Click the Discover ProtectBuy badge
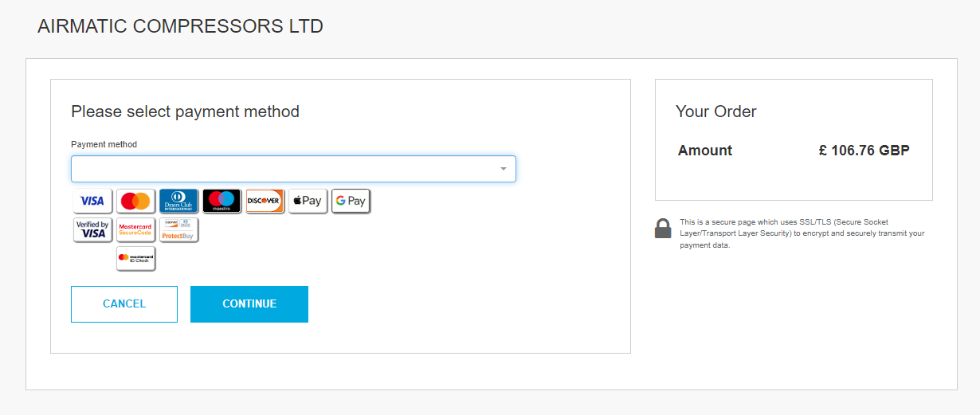 coord(178,229)
